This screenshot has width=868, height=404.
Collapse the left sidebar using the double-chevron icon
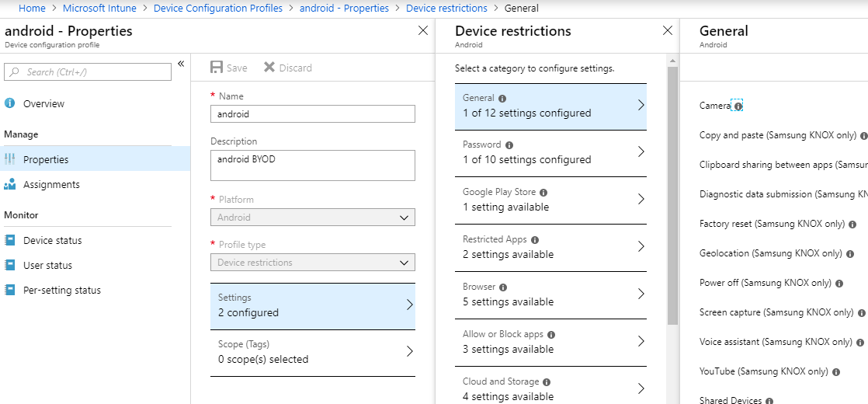pyautogui.click(x=181, y=64)
